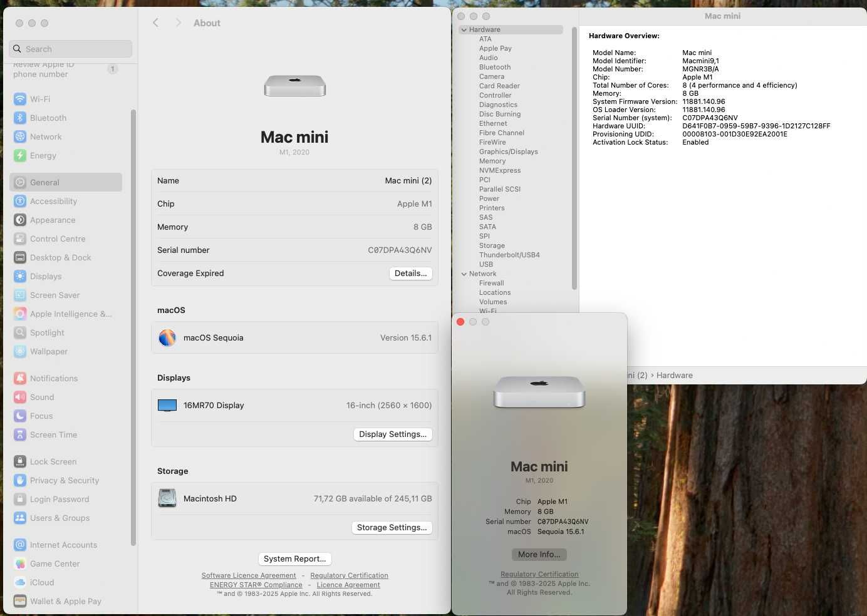Click the Search field in System Settings
This screenshot has height=616, width=867.
pyautogui.click(x=71, y=49)
